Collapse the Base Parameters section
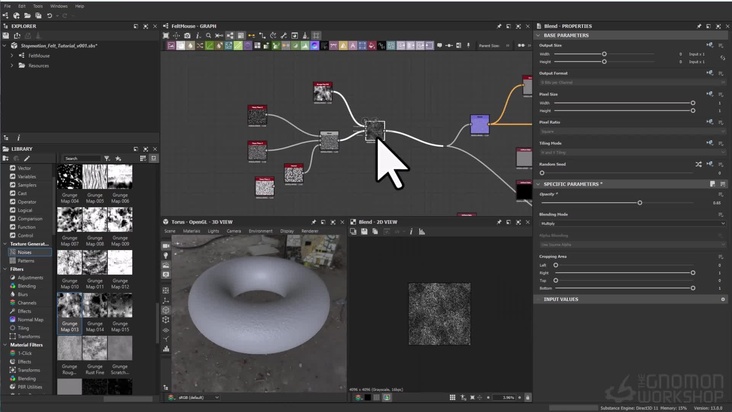This screenshot has width=732, height=412. pos(538,35)
